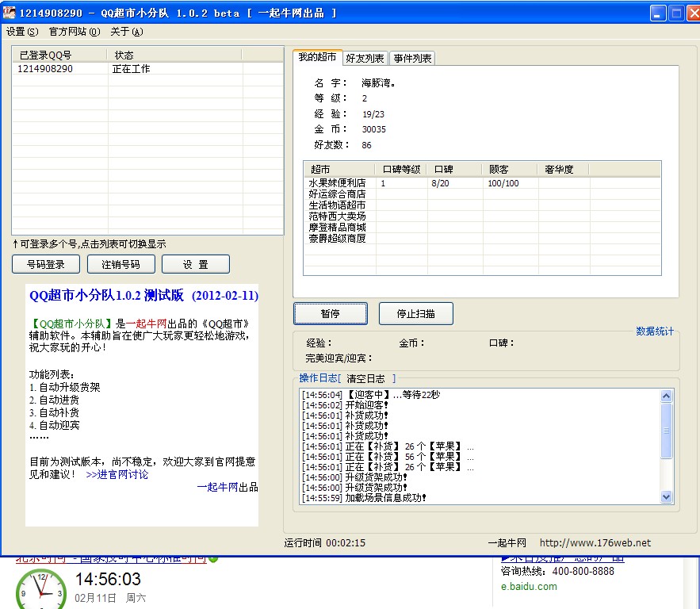Image resolution: width=700 pixels, height=609 pixels.
Task: Open the 数据统计 link
Action: (x=655, y=331)
